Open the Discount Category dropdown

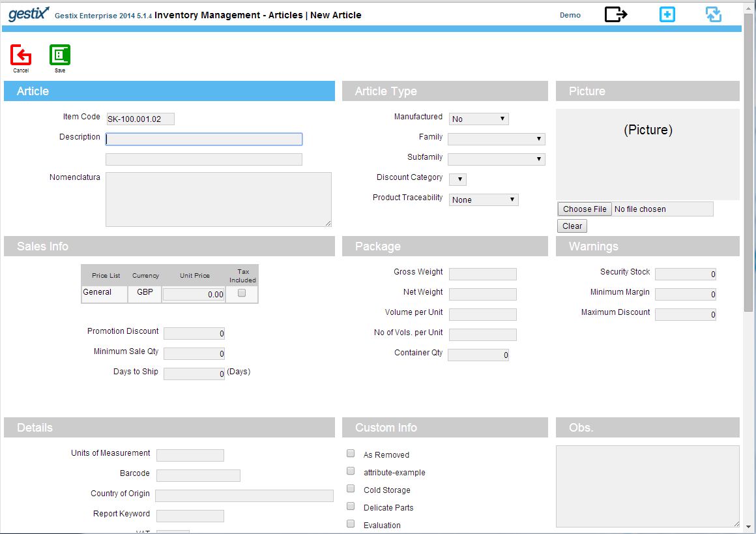[458, 179]
